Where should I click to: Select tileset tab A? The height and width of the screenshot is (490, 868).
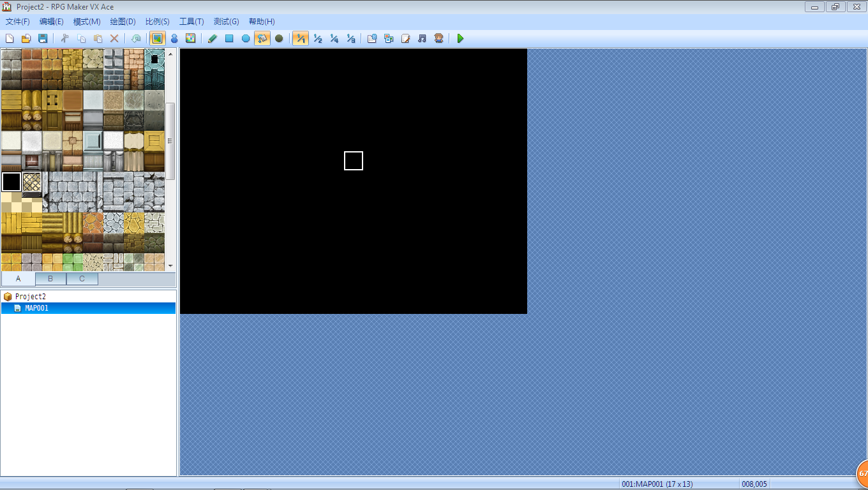18,279
